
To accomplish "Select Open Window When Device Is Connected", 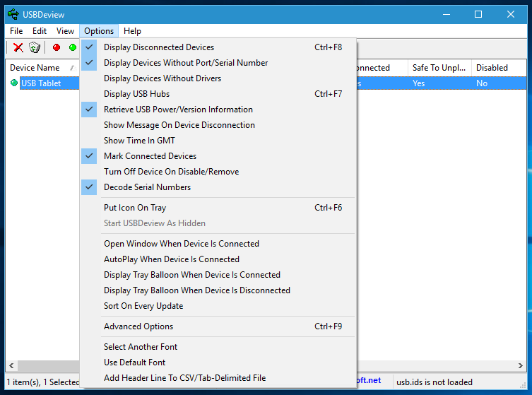I will 218,244.
